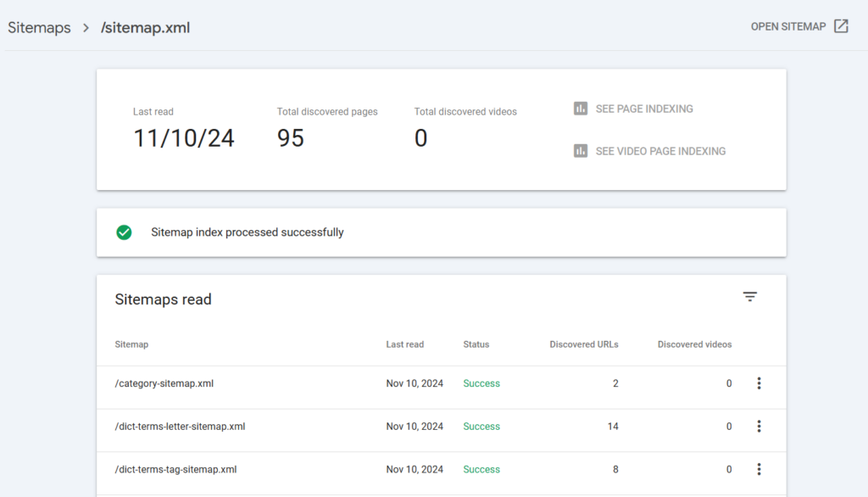Click the Last read column header
Image resolution: width=868 pixels, height=497 pixels.
pos(404,344)
